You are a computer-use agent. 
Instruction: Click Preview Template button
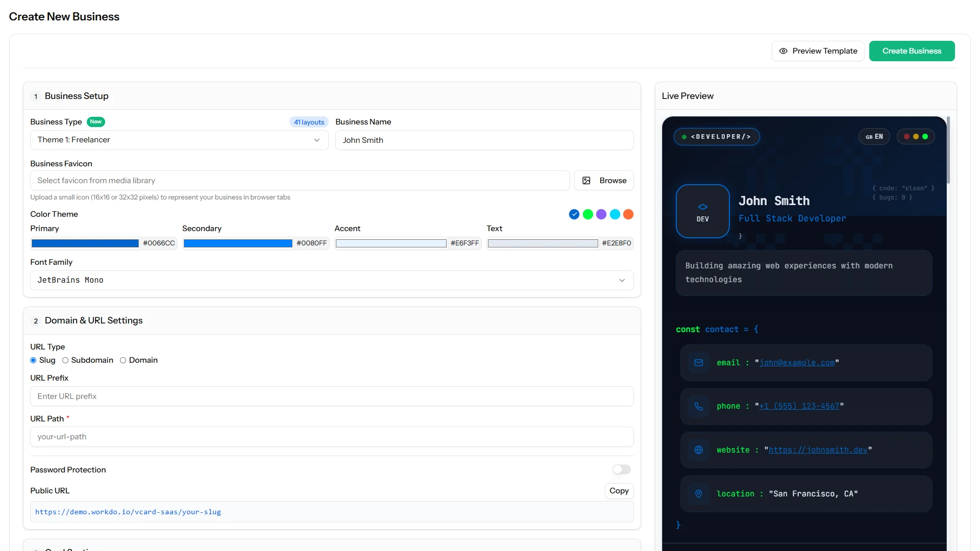click(818, 51)
